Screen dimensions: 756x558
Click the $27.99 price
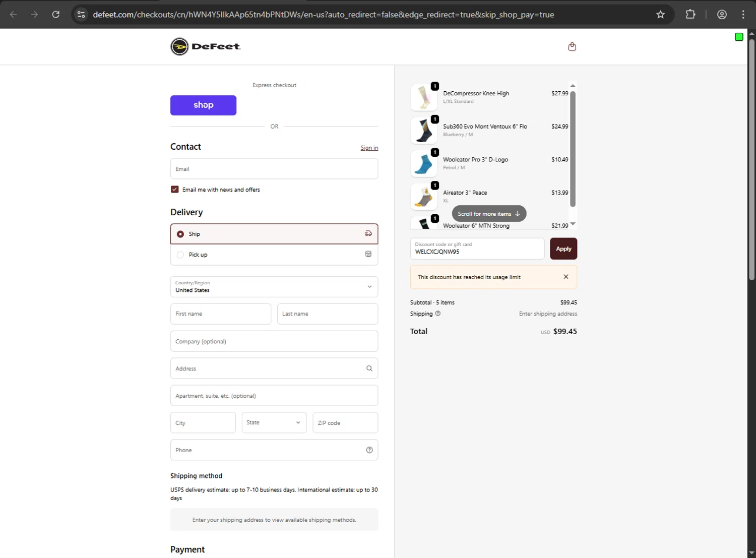559,93
